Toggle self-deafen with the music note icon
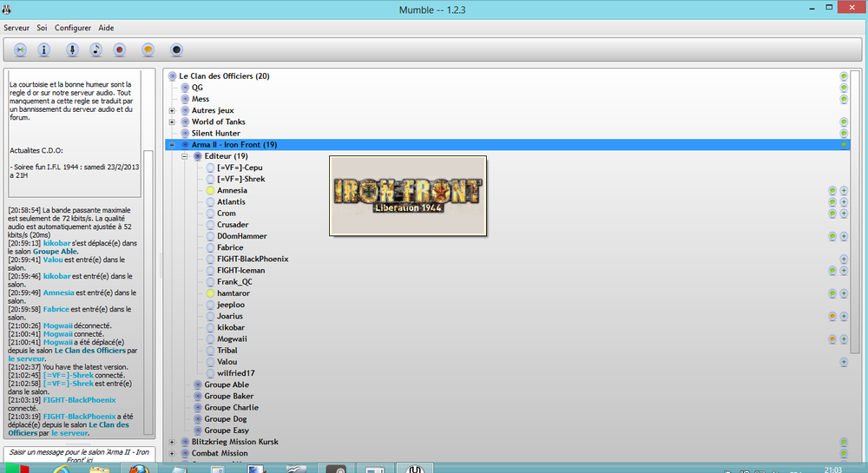868x473 pixels. [95, 49]
